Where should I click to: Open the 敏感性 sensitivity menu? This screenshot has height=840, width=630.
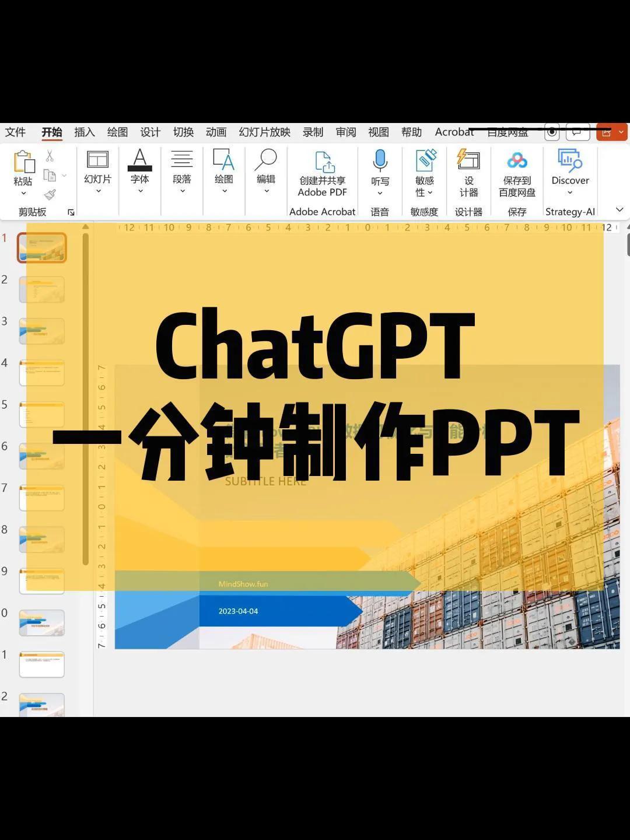coord(425,174)
